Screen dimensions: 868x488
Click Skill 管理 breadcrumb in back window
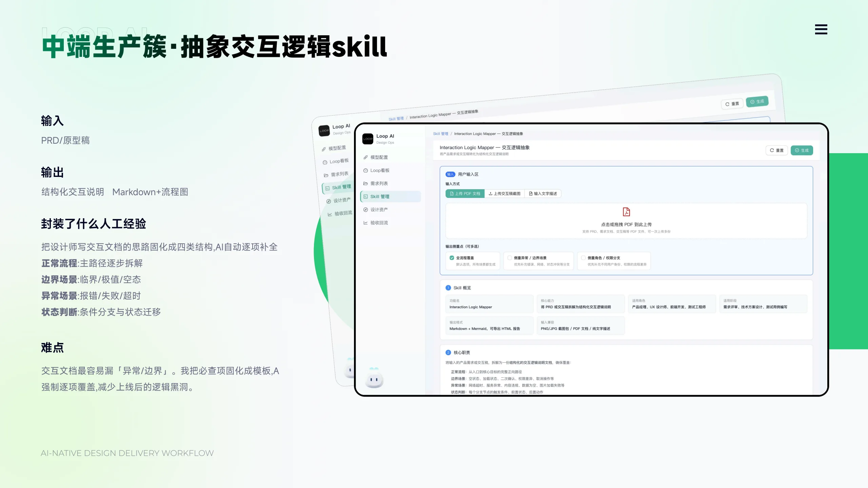point(396,119)
